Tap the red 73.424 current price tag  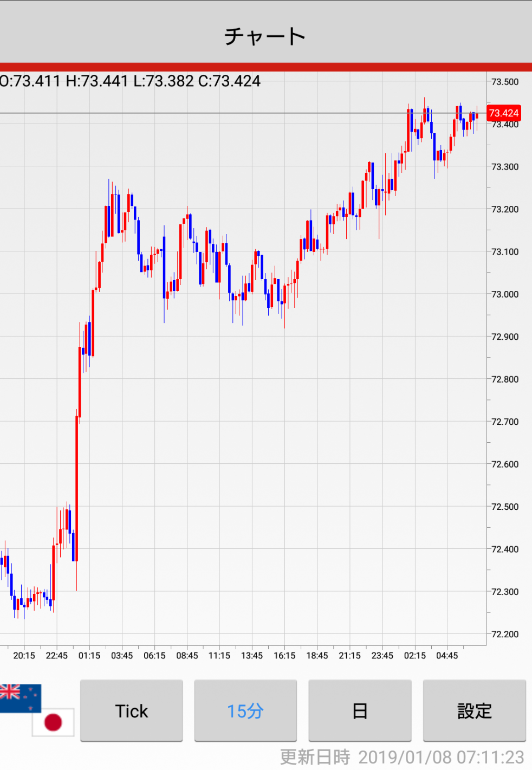[x=503, y=113]
